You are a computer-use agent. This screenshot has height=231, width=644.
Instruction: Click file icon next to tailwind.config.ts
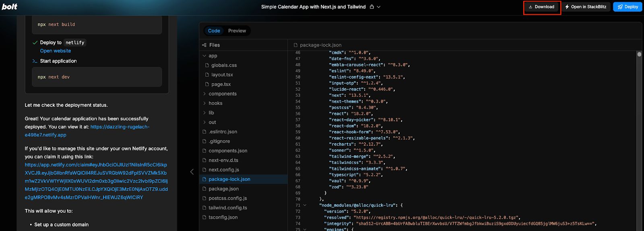(x=204, y=208)
